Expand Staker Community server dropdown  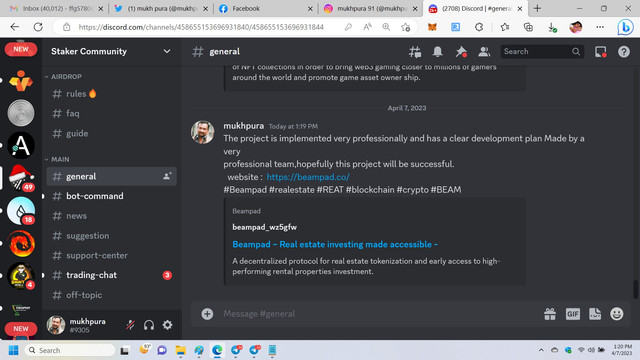(x=167, y=51)
